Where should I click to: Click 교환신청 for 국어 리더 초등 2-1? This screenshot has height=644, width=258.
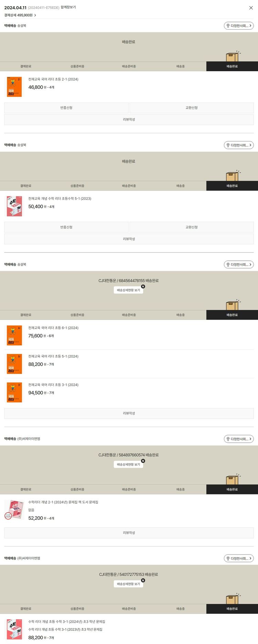pos(192,108)
